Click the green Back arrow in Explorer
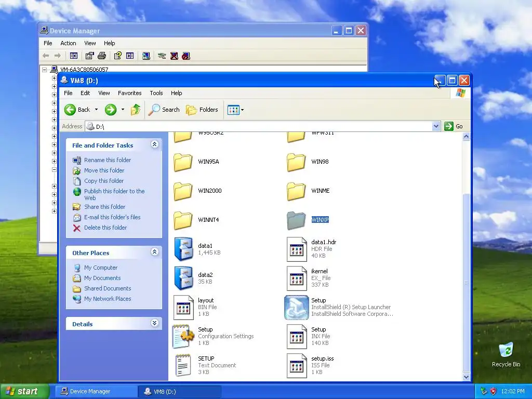Screen dimensions: 532x399 (x=70, y=110)
